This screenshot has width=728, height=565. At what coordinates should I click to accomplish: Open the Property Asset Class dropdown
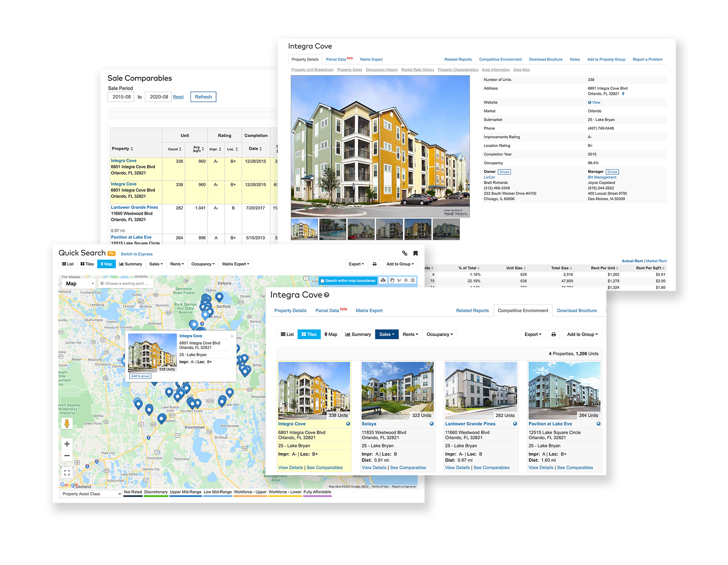pos(91,494)
